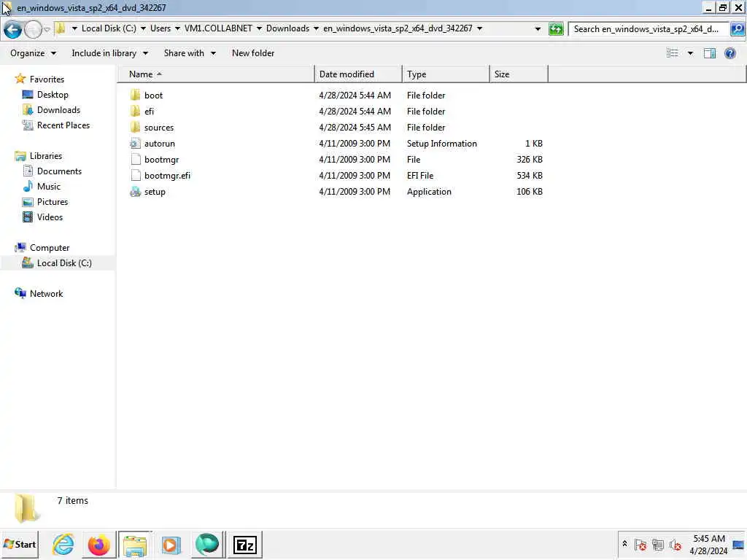
Task: Select the setup application icon
Action: tap(135, 192)
